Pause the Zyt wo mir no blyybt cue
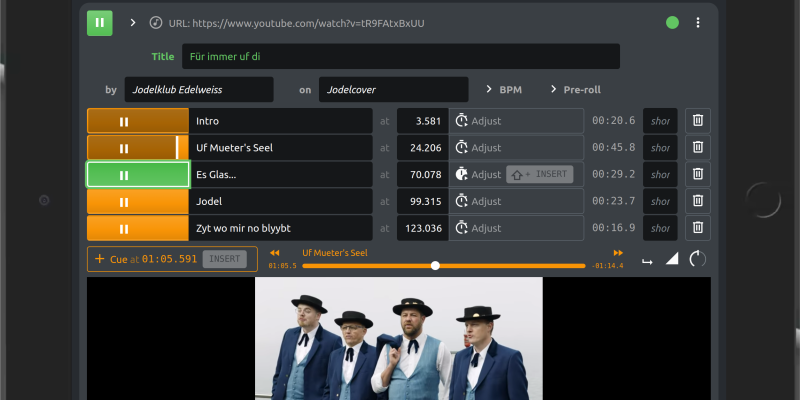Screen dimensions: 800x400 138,228
